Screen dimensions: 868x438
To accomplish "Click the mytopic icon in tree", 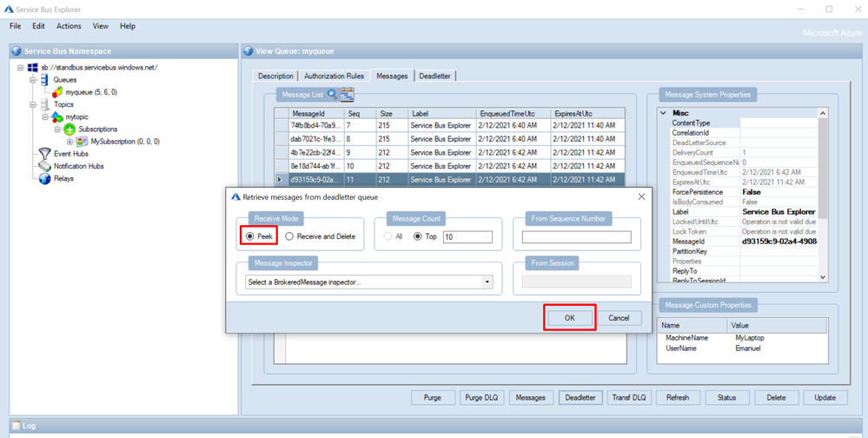I will (x=57, y=116).
